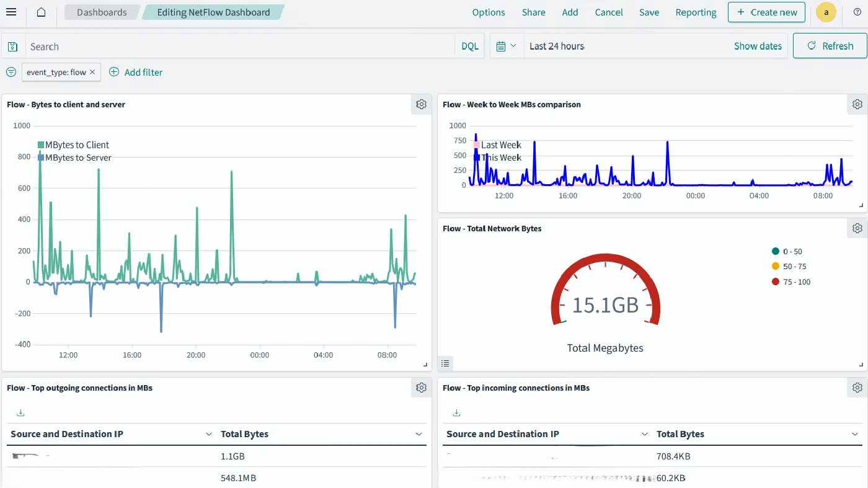Refresh the dashboard data

point(830,46)
